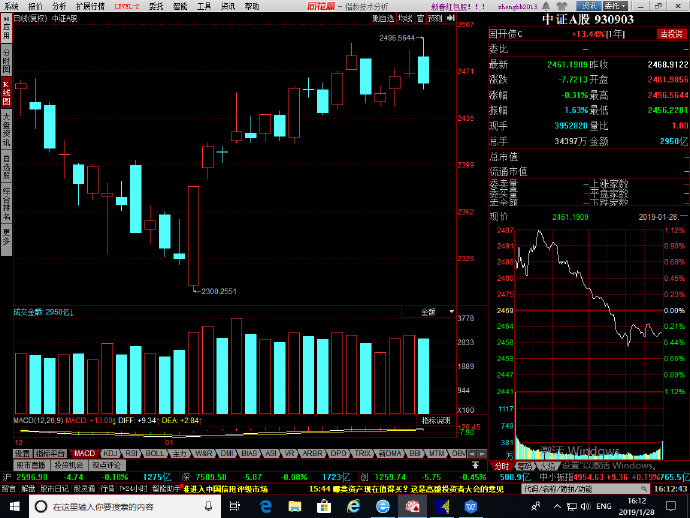Click the collapse-up arrow icon above status bar

pyautogui.click(x=475, y=465)
